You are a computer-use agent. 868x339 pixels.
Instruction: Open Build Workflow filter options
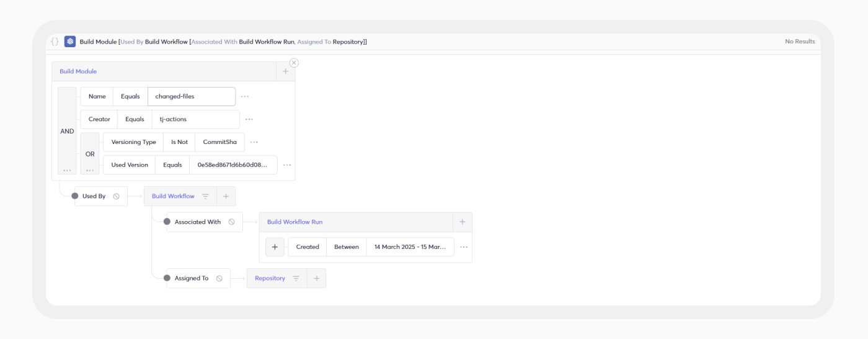(205, 196)
